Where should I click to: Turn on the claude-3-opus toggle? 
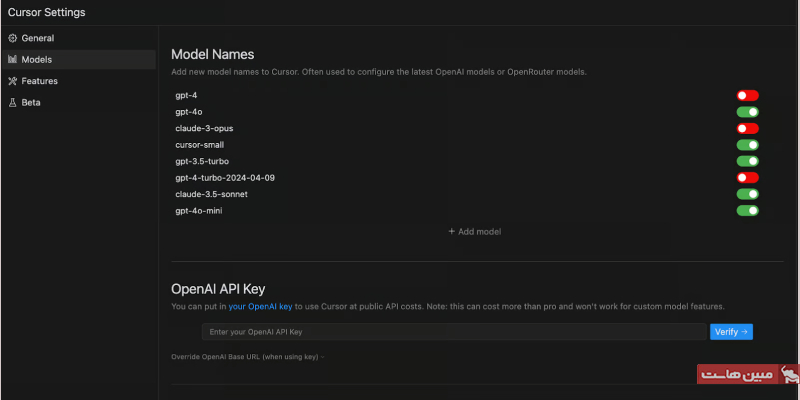click(747, 129)
